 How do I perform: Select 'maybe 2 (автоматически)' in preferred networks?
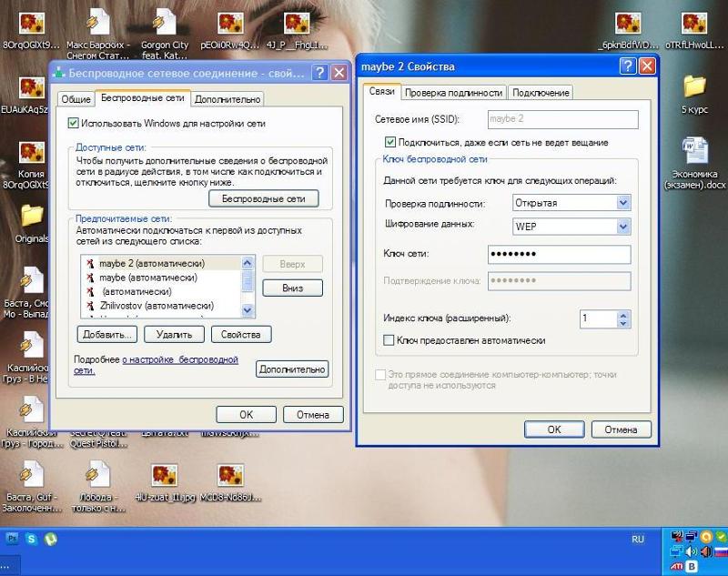click(161, 263)
